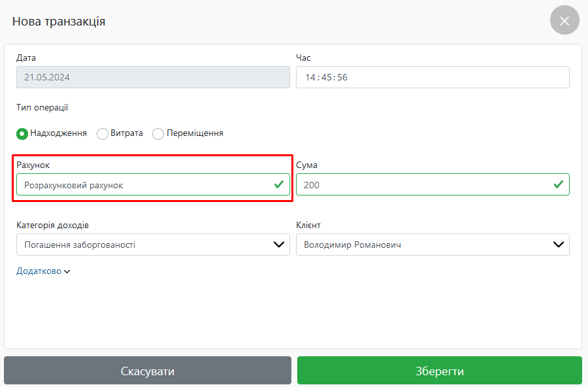Open dropdown showing Погашення заборгованості
Screen dimensions: 588x387
(x=144, y=244)
